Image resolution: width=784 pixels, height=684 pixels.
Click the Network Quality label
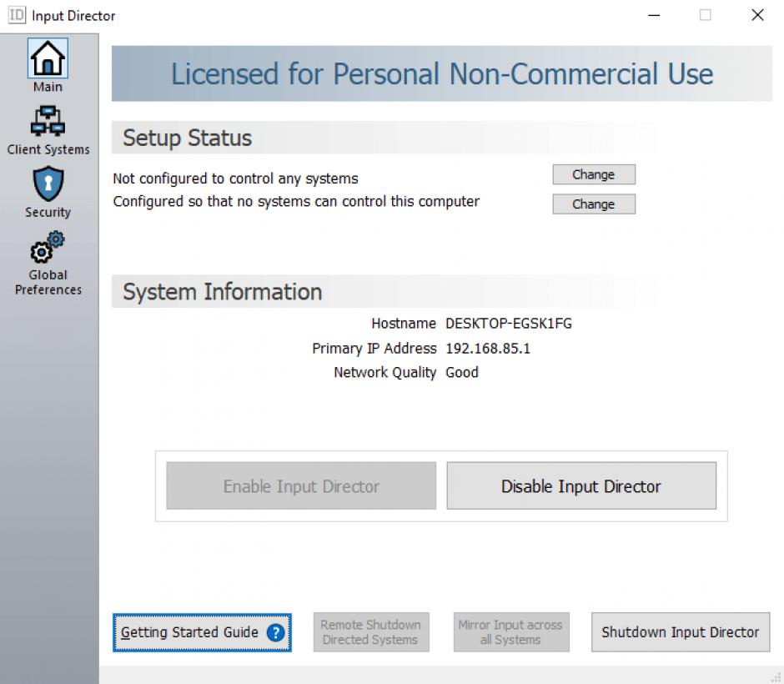[385, 373]
